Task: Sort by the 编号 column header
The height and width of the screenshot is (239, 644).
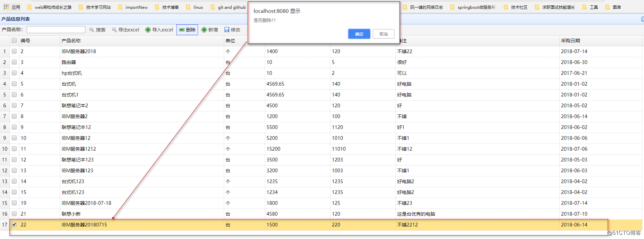Action: point(39,41)
